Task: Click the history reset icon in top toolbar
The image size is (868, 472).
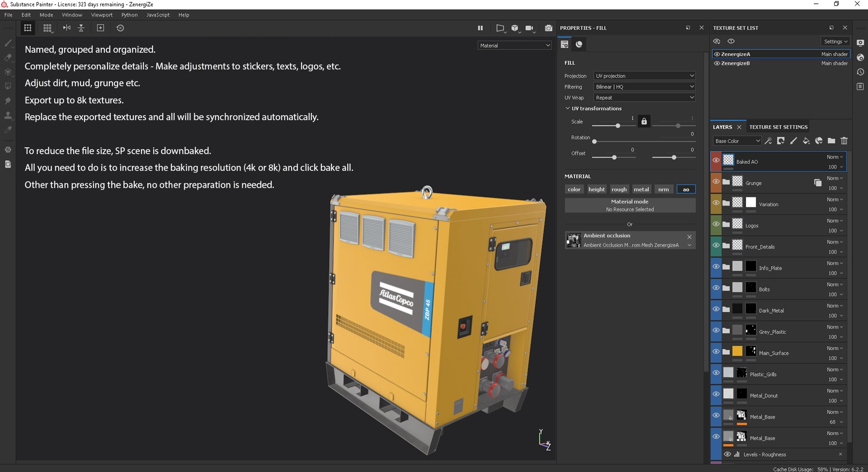Action: click(x=120, y=28)
